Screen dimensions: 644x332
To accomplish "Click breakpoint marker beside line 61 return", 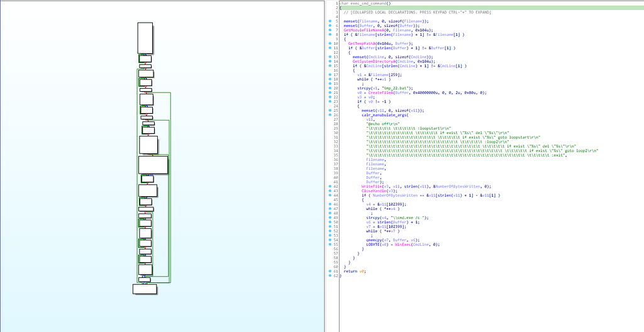I will pos(330,271).
